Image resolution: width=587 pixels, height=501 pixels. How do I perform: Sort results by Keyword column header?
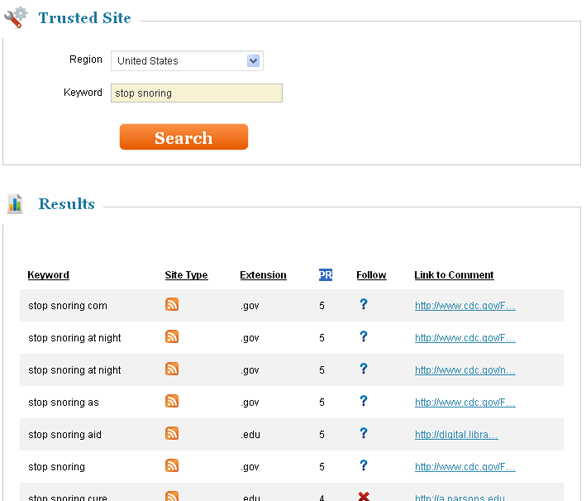48,275
